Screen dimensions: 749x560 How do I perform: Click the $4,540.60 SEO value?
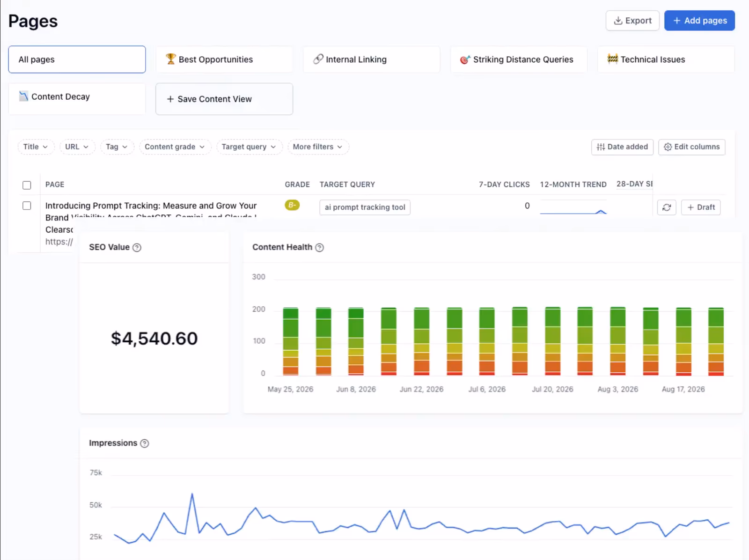pos(154,339)
